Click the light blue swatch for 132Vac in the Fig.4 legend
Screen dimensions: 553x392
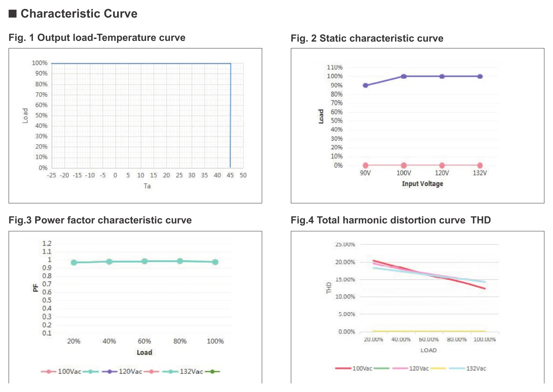457,368
